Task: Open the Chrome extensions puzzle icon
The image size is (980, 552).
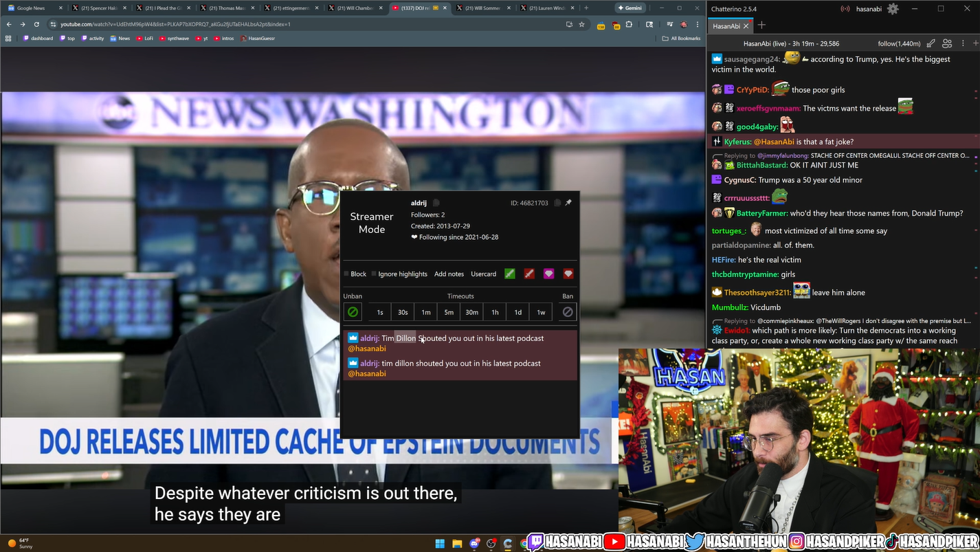Action: pyautogui.click(x=629, y=24)
